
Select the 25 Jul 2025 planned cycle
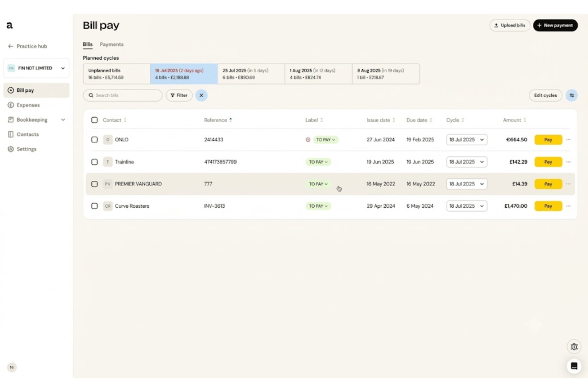coord(251,74)
